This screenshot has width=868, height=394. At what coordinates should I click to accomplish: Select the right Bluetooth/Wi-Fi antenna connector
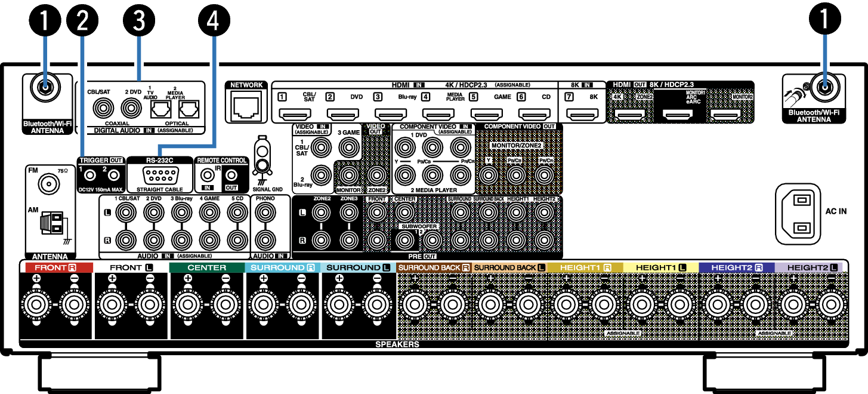click(825, 89)
